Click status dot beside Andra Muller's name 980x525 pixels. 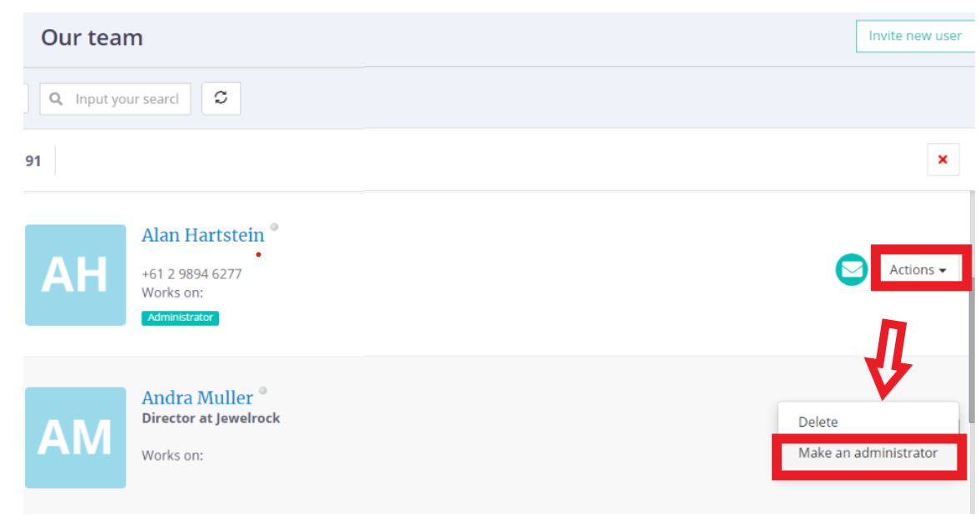pos(263,390)
